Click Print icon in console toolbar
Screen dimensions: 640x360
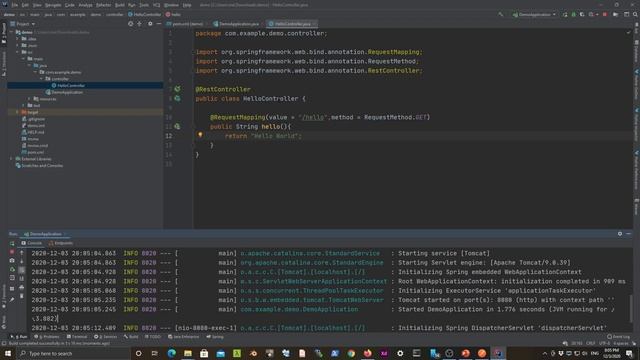(22, 287)
